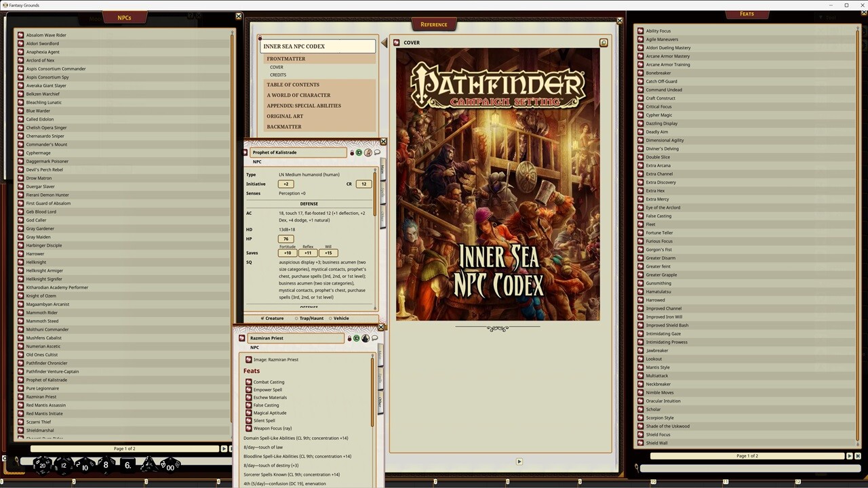Click the Image: Razmiran Priest link icon
Screen dimensions: 868x488
click(x=248, y=360)
